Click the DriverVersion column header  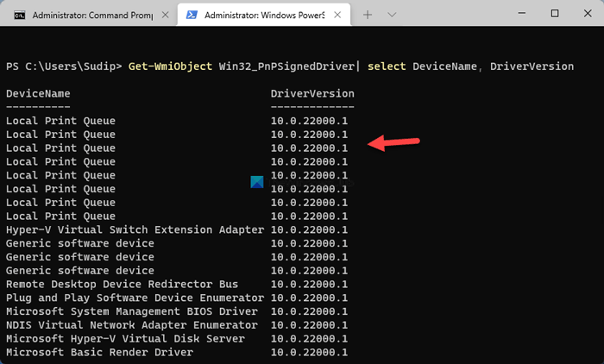312,93
